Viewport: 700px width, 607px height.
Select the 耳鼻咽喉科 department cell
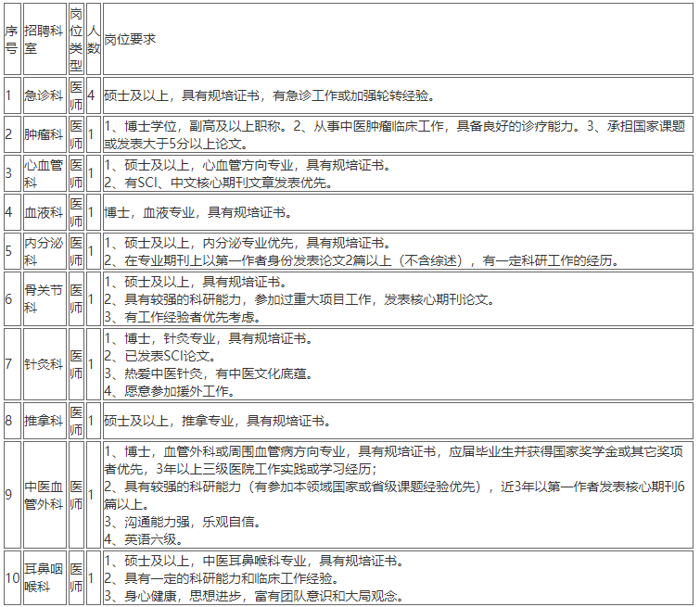(x=44, y=576)
